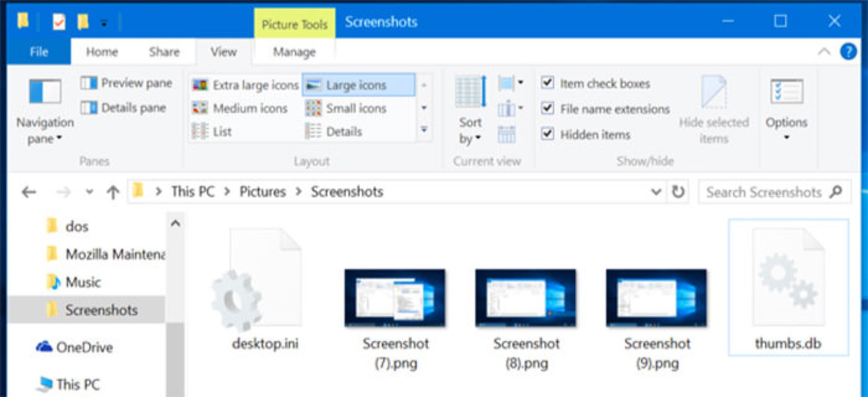Expand the chevron after Pictures in address bar
The width and height of the screenshot is (868, 397).
298,192
